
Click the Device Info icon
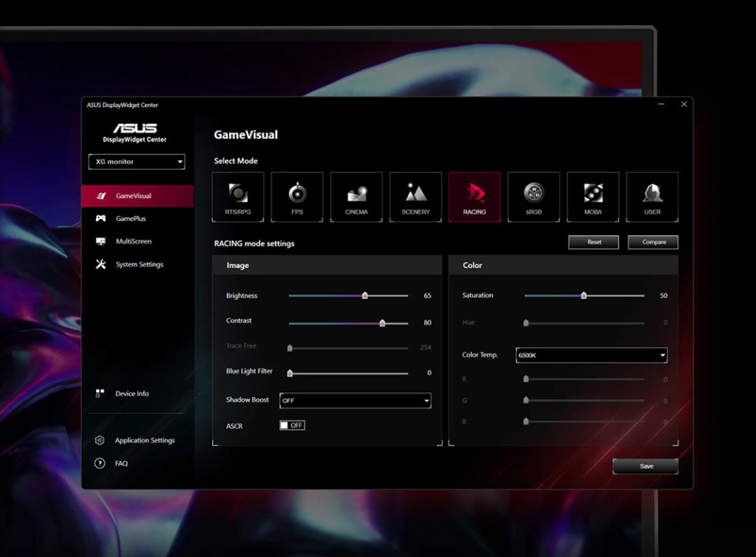tap(100, 393)
